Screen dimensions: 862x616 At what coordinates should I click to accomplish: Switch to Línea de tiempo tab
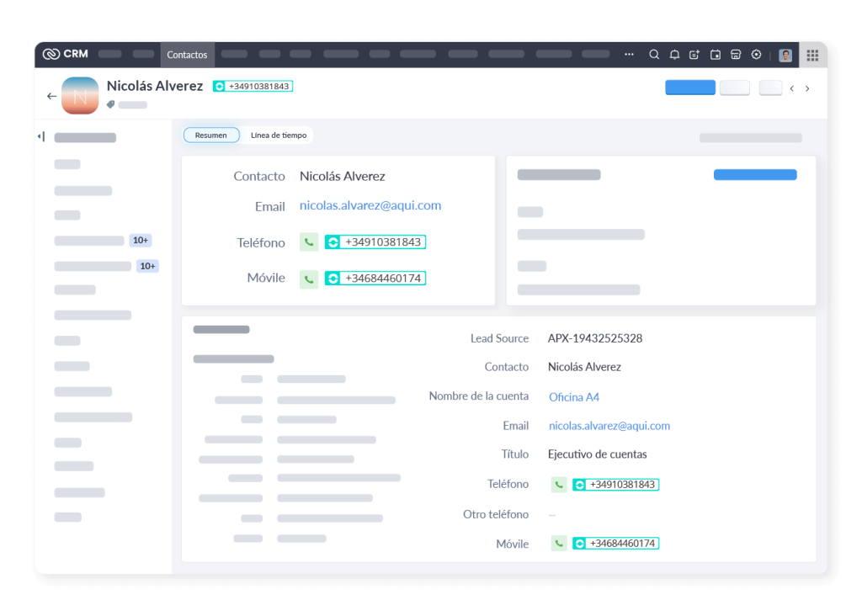tap(279, 135)
